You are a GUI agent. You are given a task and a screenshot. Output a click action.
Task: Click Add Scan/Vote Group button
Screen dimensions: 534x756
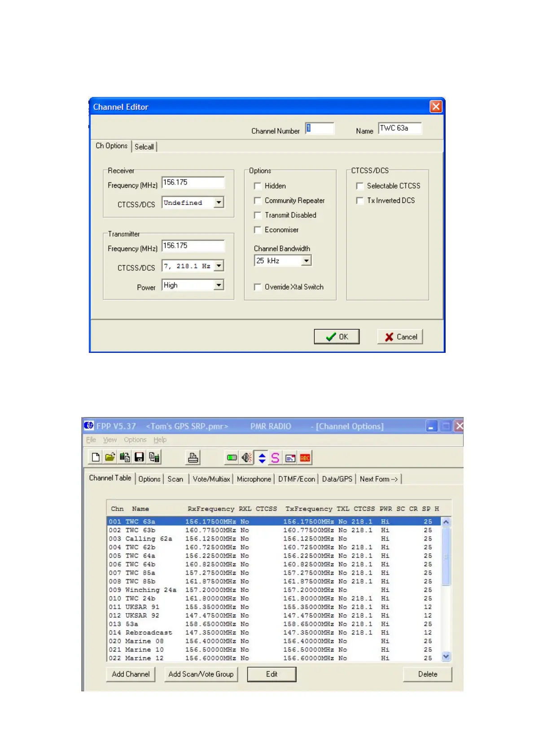click(201, 674)
